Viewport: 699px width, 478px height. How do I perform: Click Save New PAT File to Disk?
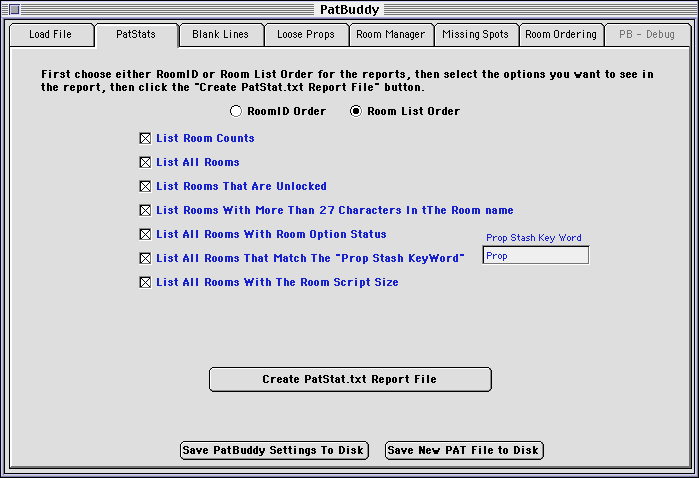(x=464, y=450)
